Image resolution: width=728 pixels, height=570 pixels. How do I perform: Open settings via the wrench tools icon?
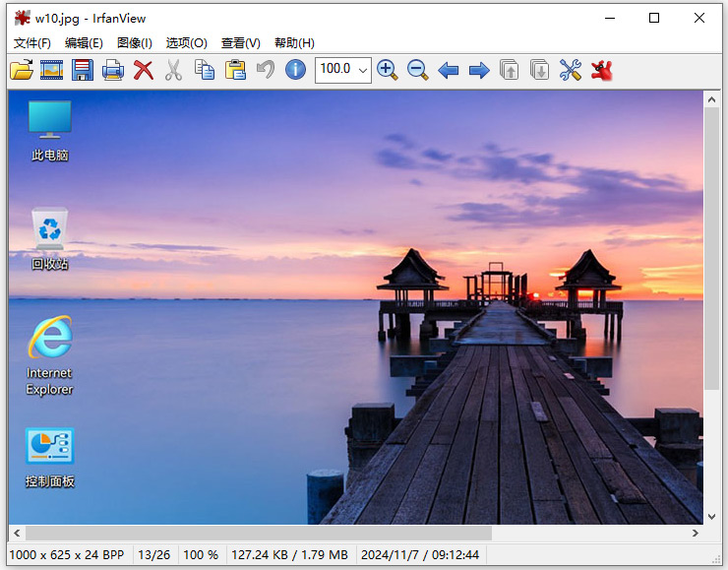click(x=571, y=70)
